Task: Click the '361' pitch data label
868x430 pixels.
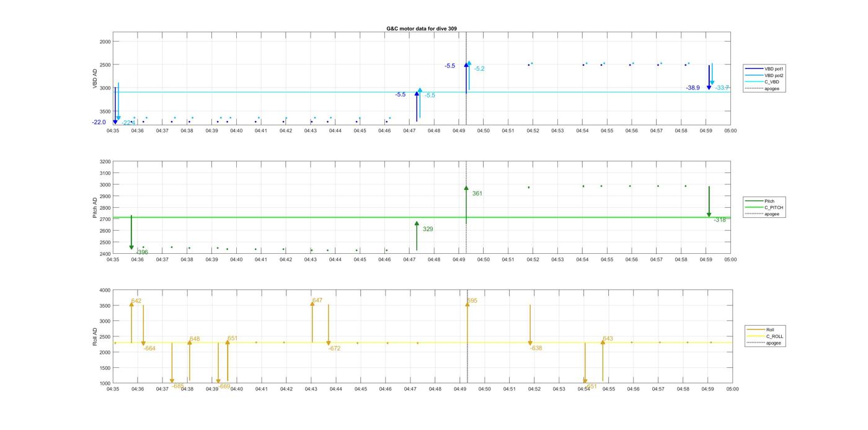Action: [477, 194]
